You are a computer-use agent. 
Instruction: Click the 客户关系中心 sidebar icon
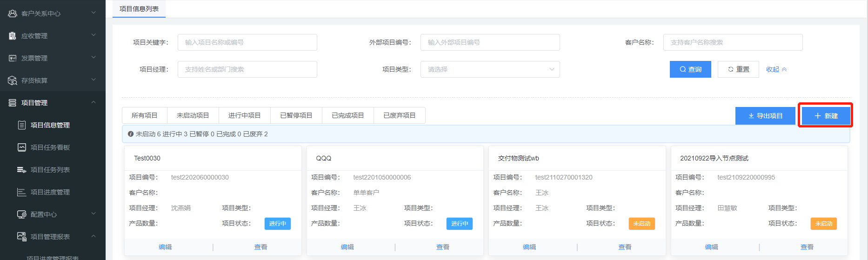[13, 13]
